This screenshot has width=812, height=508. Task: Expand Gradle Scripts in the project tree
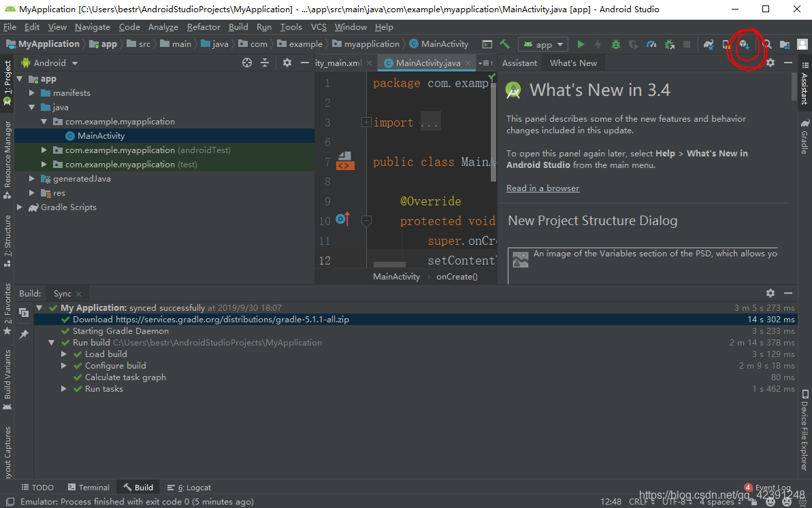(x=20, y=207)
